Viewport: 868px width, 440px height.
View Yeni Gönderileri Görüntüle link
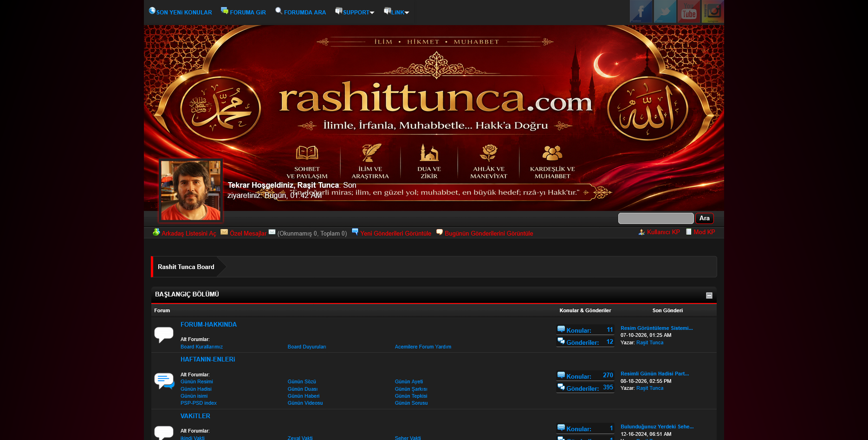(x=396, y=234)
